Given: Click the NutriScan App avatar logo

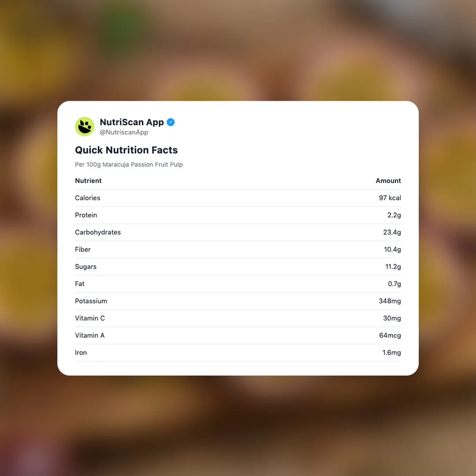Looking at the screenshot, I should 85,126.
